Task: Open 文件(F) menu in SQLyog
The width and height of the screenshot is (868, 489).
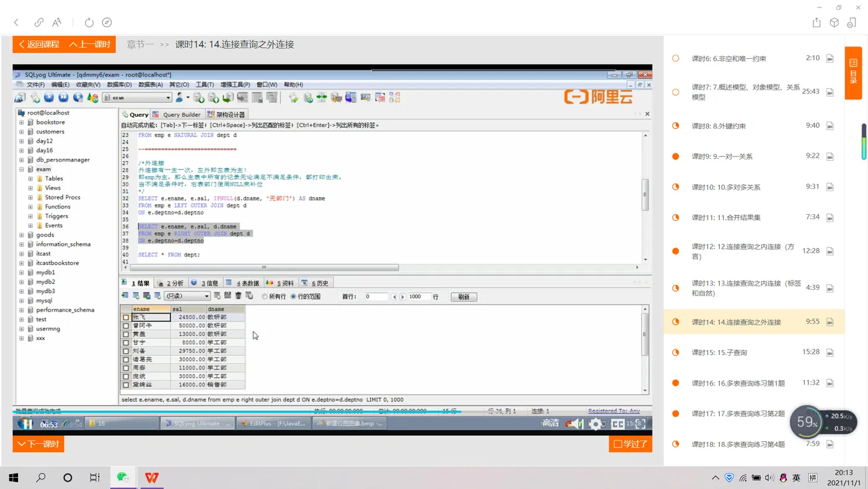Action: click(x=35, y=84)
